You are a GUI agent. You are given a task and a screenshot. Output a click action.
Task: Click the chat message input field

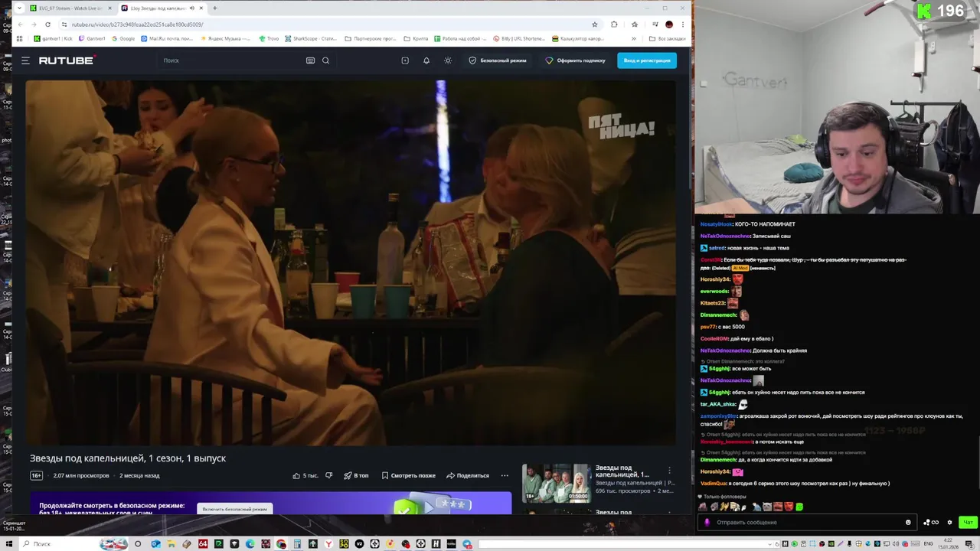point(807,523)
